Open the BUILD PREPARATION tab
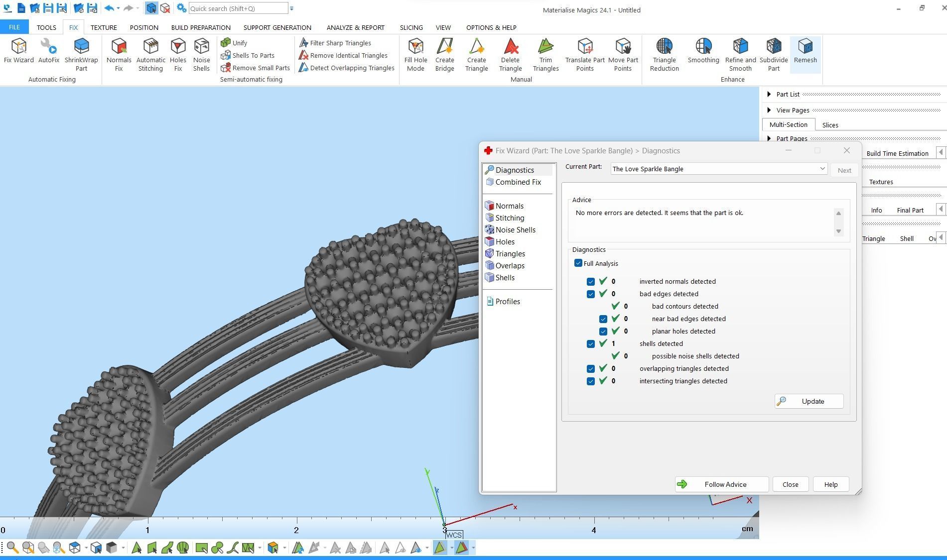 coord(201,27)
